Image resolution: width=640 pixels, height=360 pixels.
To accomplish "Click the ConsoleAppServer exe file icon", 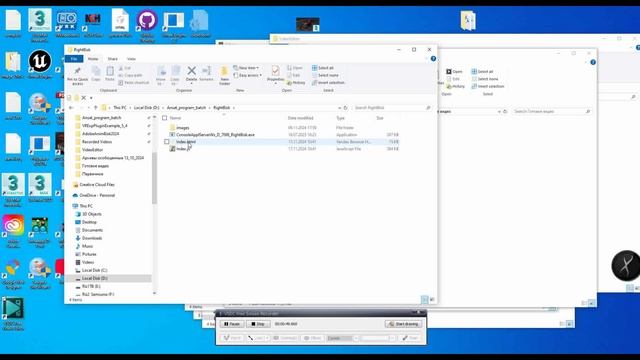I will [x=172, y=135].
